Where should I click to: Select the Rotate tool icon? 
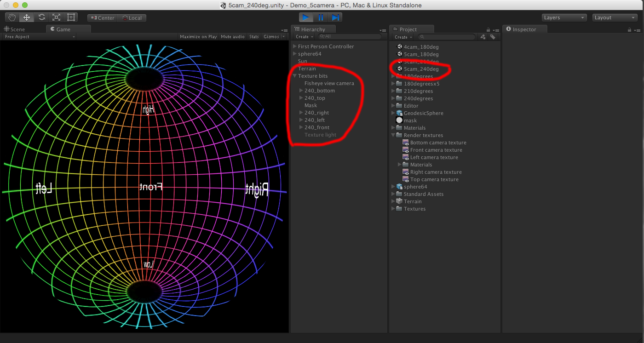pos(42,17)
